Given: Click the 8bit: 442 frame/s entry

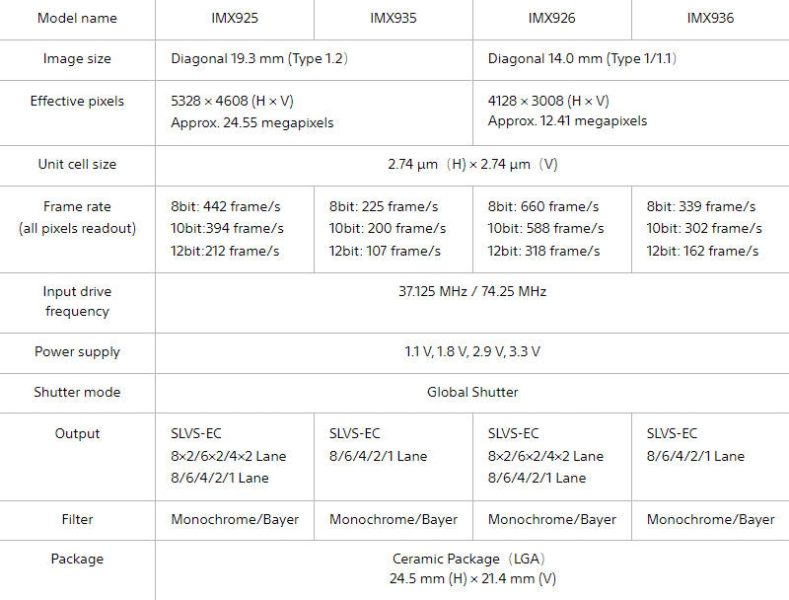Looking at the screenshot, I should click(225, 207).
